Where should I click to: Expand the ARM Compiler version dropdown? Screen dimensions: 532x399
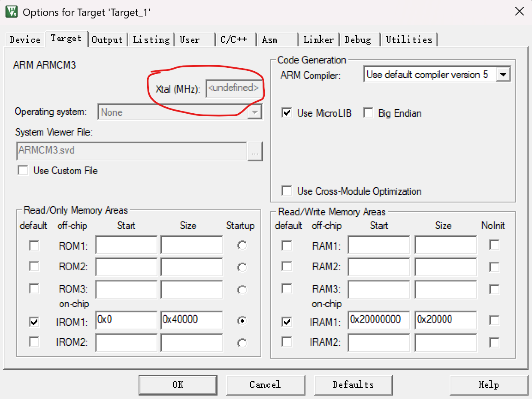503,75
